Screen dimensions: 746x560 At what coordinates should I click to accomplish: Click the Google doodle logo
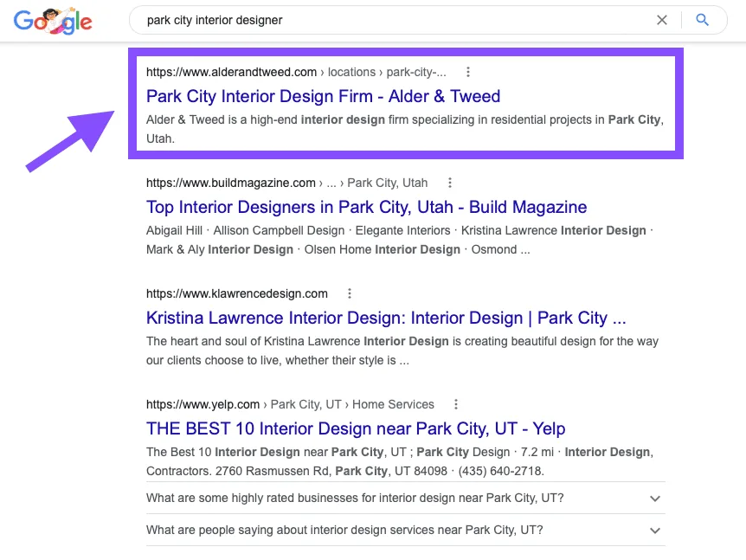pos(53,21)
